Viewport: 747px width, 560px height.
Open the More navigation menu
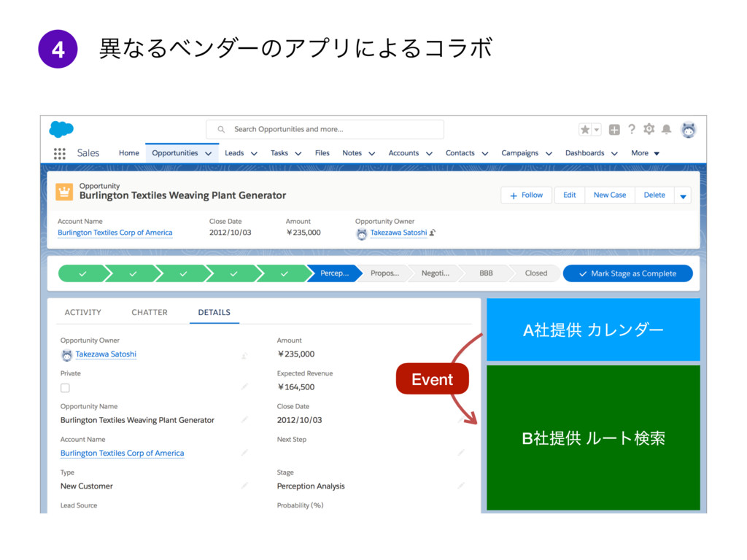[x=645, y=153]
